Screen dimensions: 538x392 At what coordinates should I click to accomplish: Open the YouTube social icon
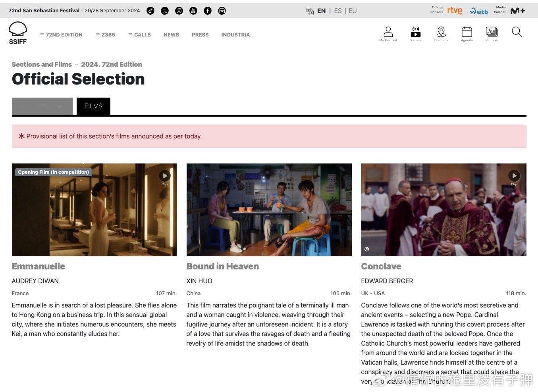coord(193,11)
